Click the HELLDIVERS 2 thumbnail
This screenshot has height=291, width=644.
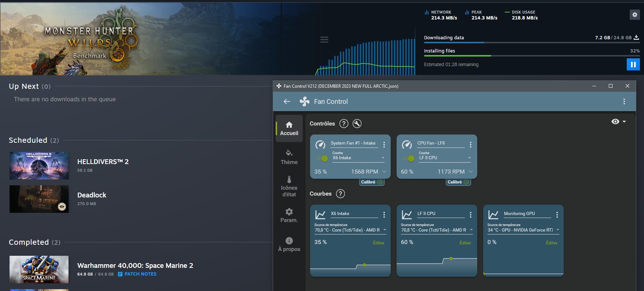pos(39,165)
